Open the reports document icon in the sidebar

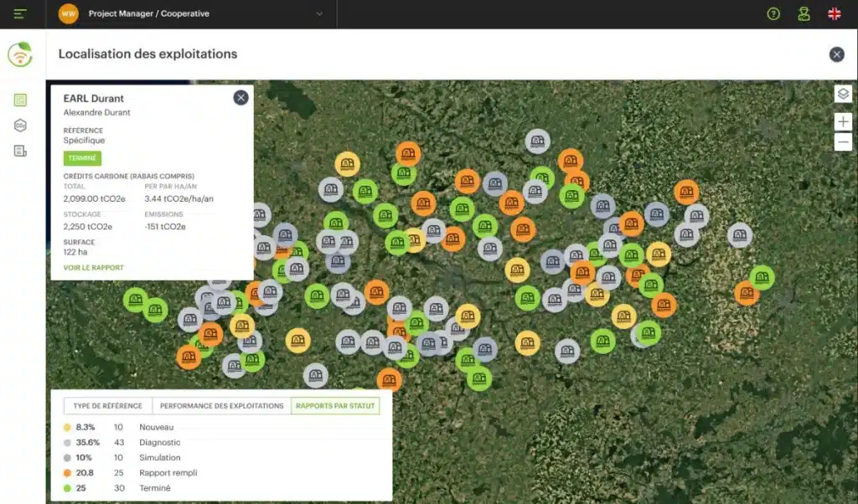point(20,151)
